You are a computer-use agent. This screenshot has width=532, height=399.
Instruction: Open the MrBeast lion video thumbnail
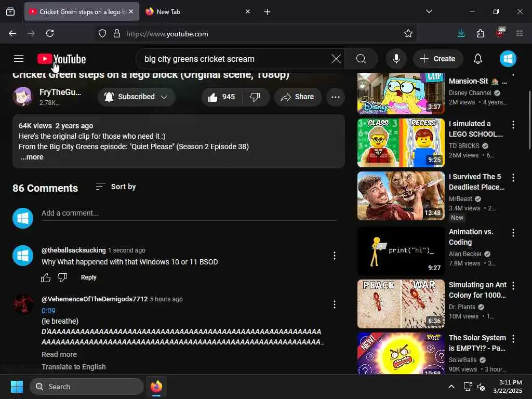[401, 196]
